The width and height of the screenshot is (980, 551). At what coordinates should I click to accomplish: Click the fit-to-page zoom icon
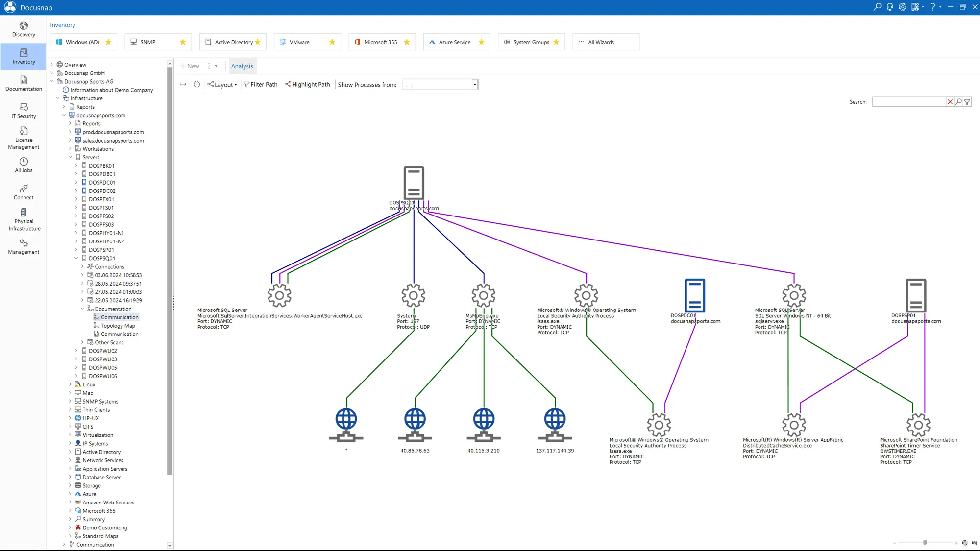point(965,543)
